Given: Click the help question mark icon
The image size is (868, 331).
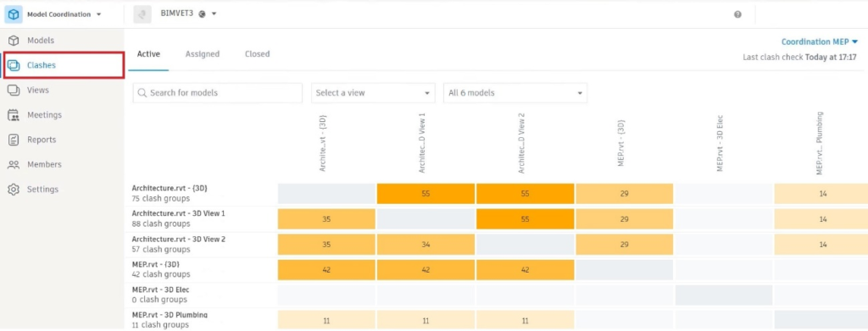Looking at the screenshot, I should coord(737,14).
